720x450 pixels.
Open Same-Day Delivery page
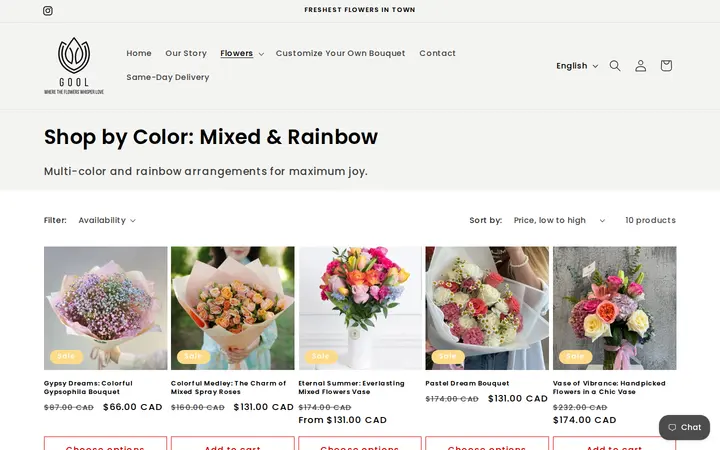click(x=168, y=77)
